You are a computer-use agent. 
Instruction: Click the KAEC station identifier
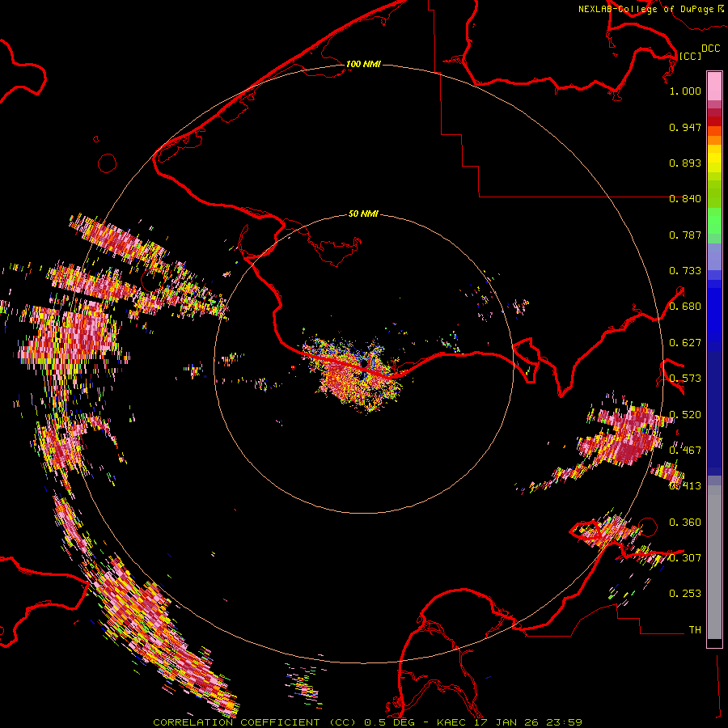pos(451,722)
